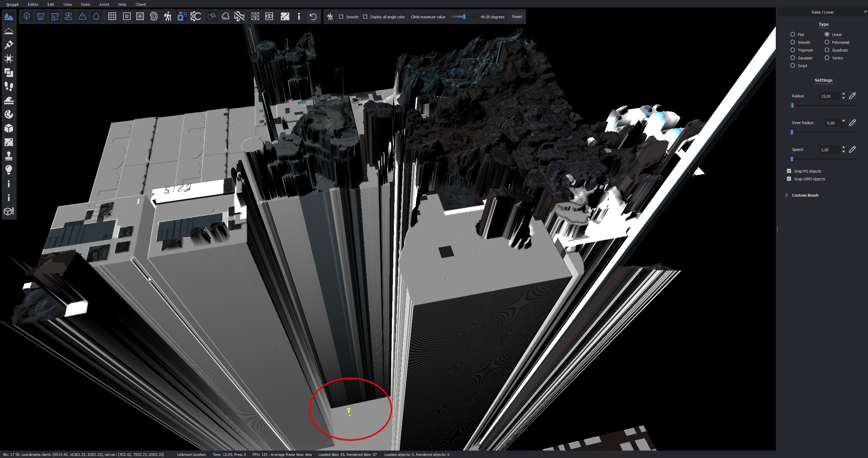The image size is (868, 458).
Task: Decrease Speed value with down arrow
Action: [843, 152]
